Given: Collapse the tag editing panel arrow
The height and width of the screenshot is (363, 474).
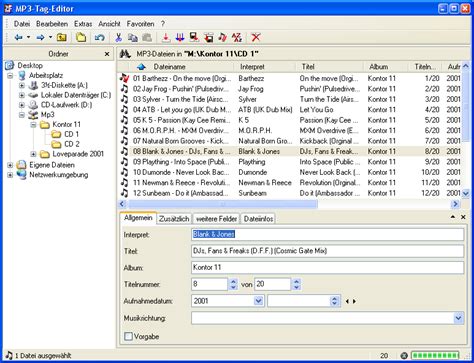Looking at the screenshot, I should [x=453, y=217].
